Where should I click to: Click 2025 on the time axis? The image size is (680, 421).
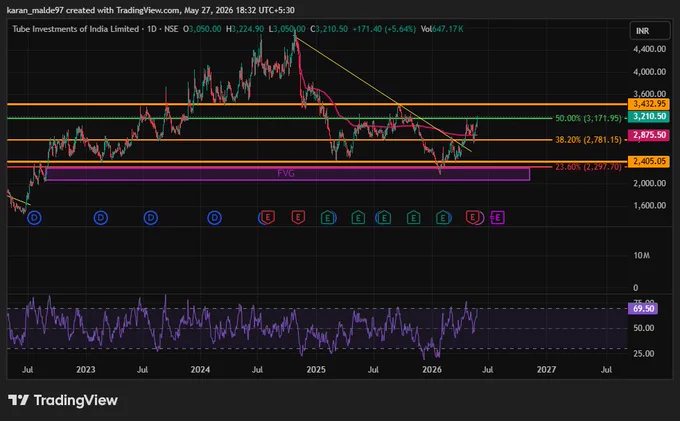coord(316,369)
